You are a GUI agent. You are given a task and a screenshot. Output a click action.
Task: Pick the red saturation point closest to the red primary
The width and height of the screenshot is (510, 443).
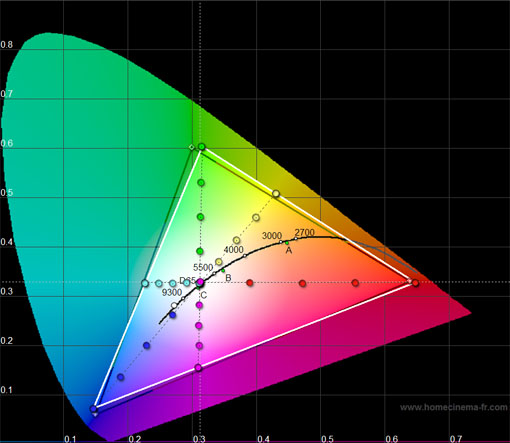tap(355, 283)
